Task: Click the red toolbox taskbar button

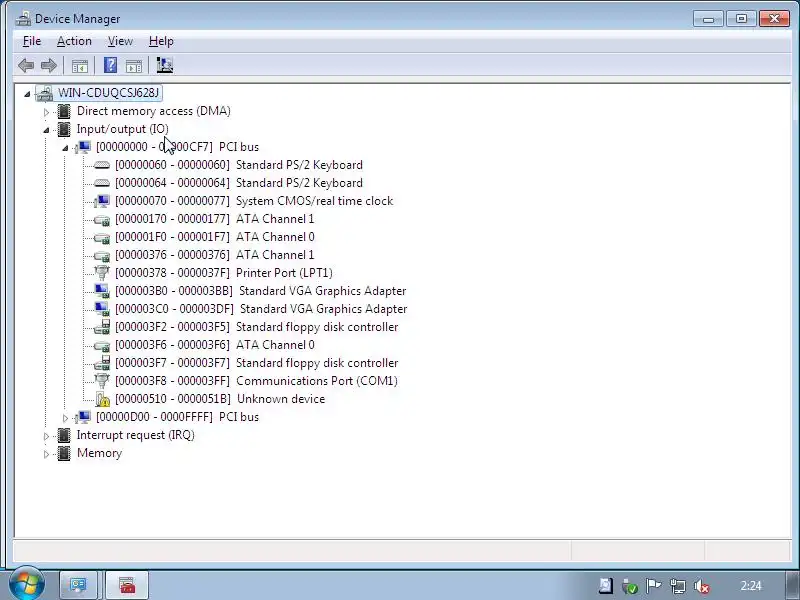Action: (x=128, y=585)
